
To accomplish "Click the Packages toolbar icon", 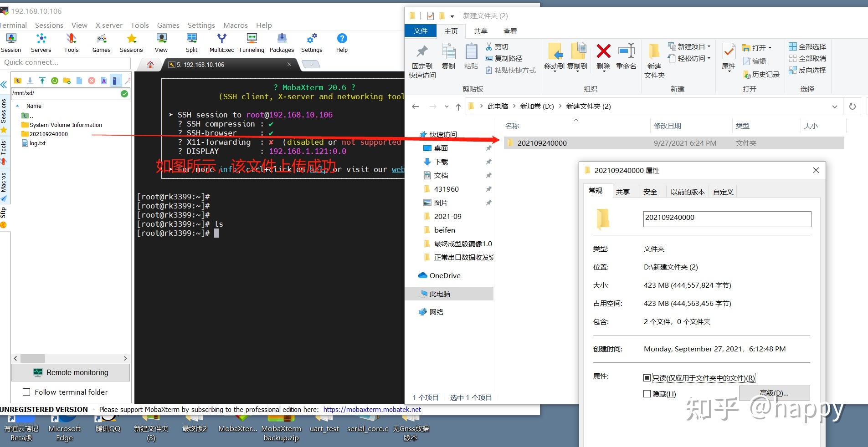I will (282, 43).
